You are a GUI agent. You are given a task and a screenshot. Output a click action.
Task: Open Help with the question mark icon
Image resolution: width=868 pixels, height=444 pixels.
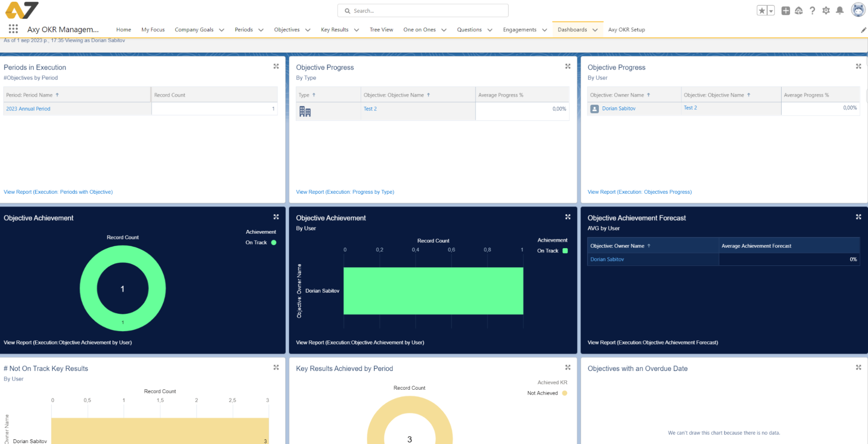click(x=812, y=10)
